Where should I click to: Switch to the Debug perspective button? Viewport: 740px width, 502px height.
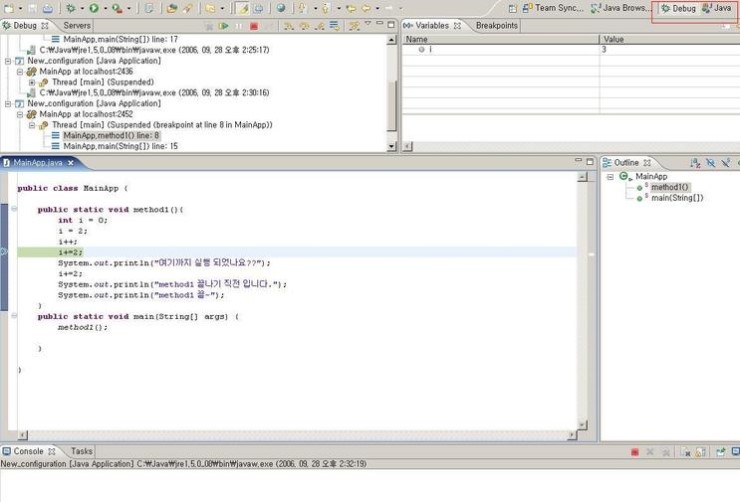pos(679,8)
